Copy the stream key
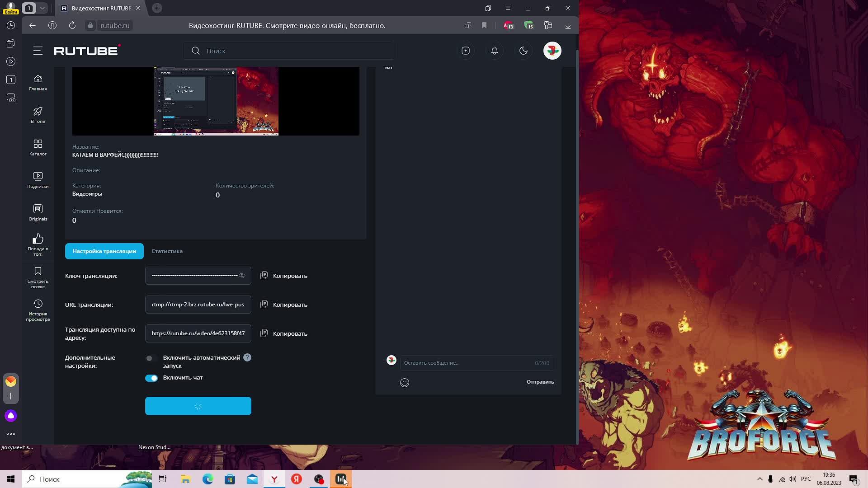Screen dimensions: 868x488 coord(284,276)
